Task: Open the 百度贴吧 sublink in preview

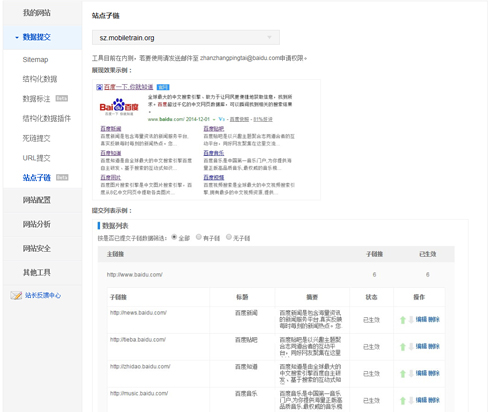Action: pos(214,129)
